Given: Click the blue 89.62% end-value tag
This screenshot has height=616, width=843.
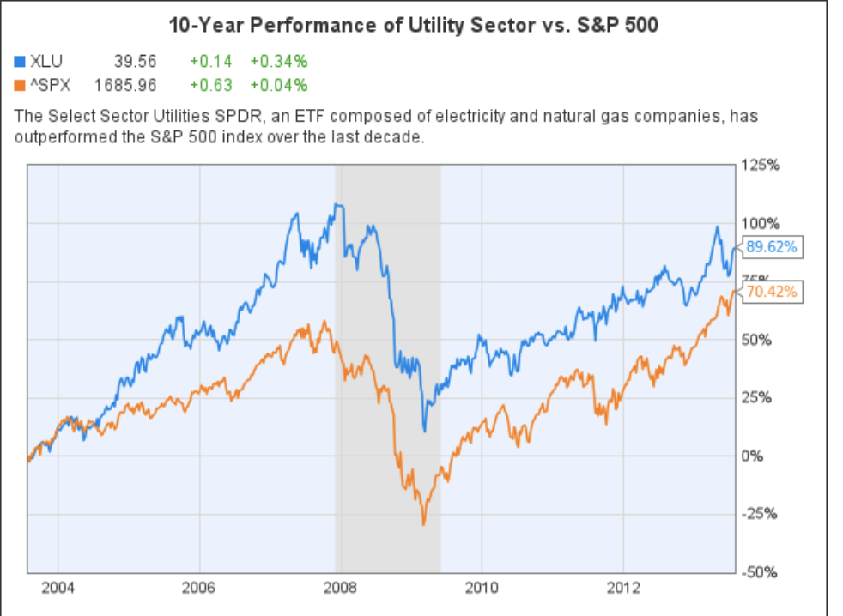Looking at the screenshot, I should (771, 247).
